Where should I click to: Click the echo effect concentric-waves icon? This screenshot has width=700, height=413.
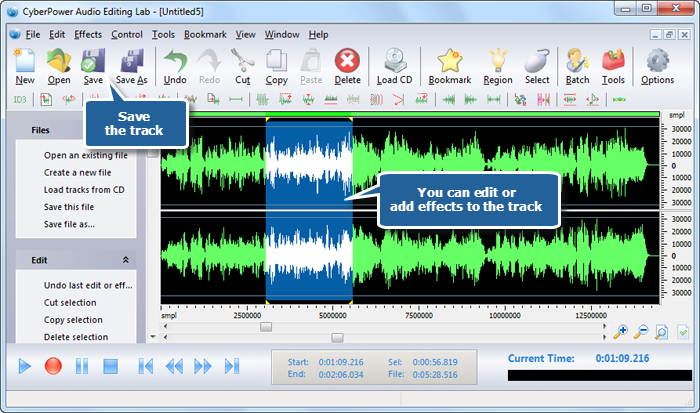376,100
